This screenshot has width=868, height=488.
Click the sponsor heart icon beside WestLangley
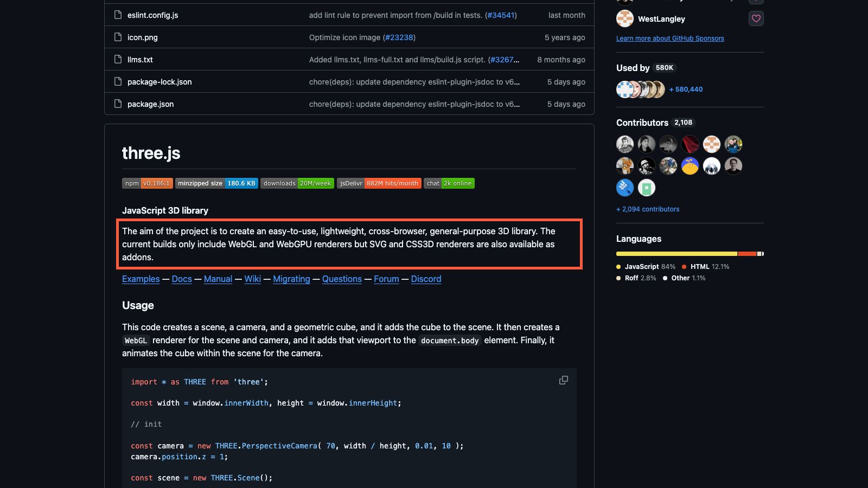pyautogui.click(x=756, y=18)
